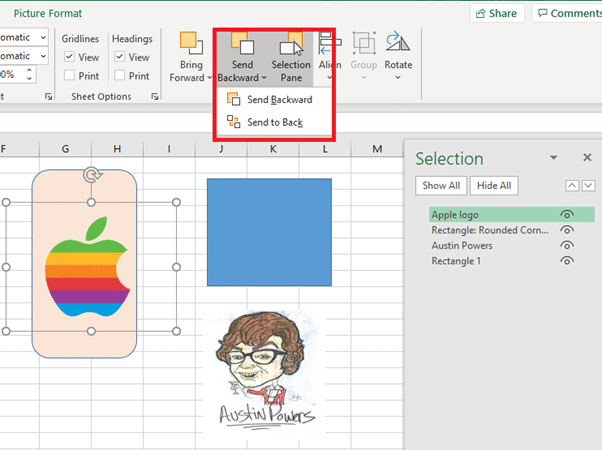This screenshot has width=602, height=450.
Task: Move selected object up with arrow button
Action: point(572,186)
